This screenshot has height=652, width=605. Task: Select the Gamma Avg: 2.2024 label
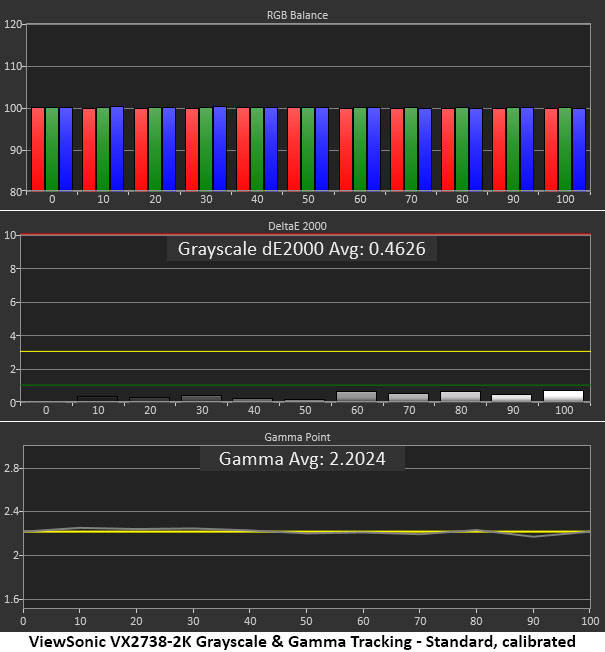click(x=302, y=459)
